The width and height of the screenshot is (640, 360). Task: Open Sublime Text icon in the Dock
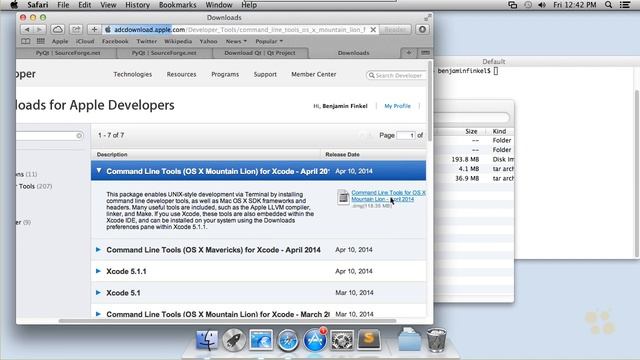pos(369,340)
